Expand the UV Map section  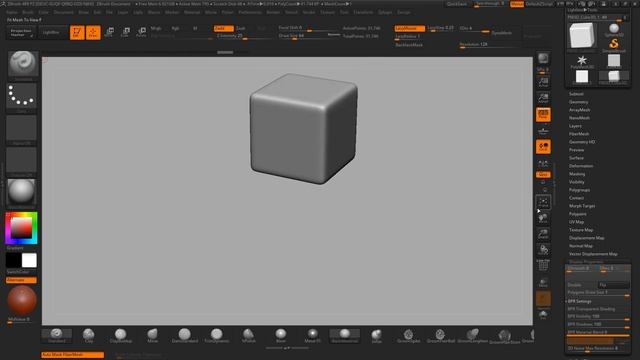click(576, 222)
